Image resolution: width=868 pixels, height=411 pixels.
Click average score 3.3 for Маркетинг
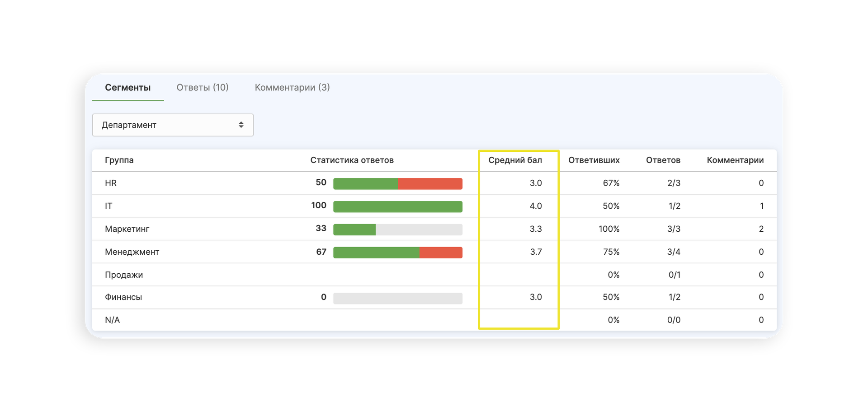pos(536,229)
